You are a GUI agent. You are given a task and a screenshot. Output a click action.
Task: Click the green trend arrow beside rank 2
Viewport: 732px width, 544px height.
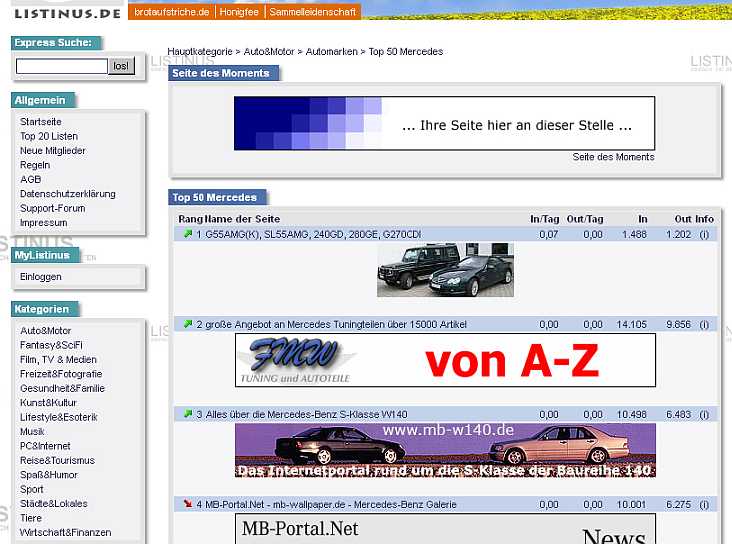tap(188, 324)
